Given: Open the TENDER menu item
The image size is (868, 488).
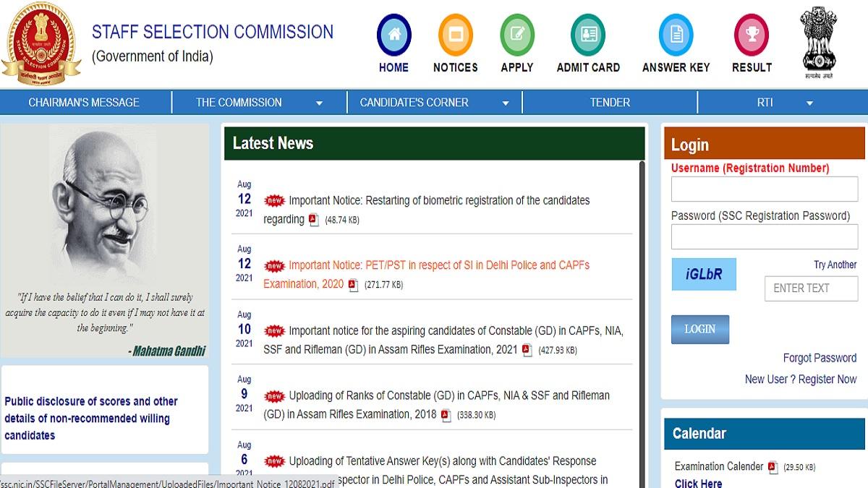Looking at the screenshot, I should [610, 102].
